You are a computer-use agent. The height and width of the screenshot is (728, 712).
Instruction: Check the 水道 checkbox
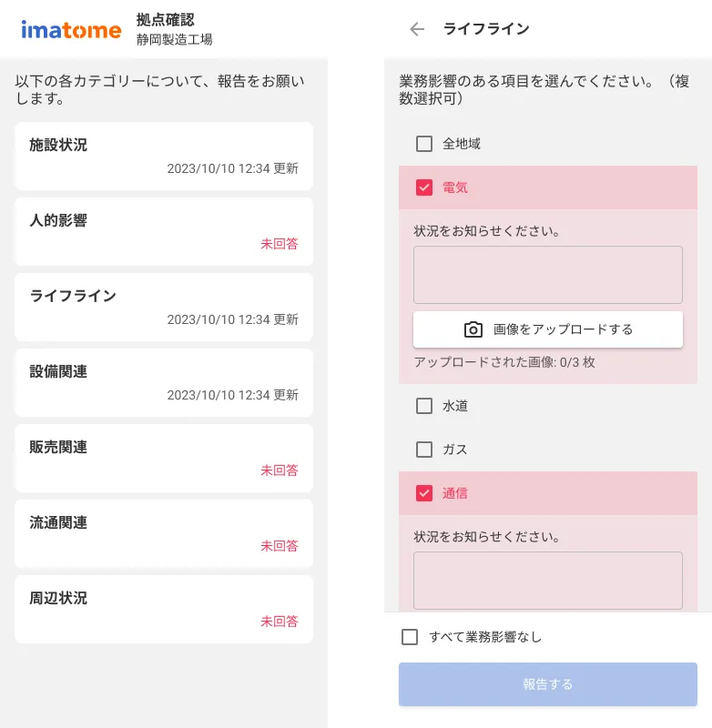coord(423,406)
